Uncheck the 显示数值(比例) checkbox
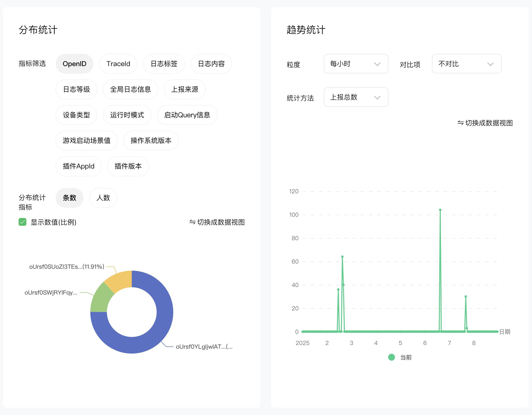The height and width of the screenshot is (415, 532). coord(22,222)
